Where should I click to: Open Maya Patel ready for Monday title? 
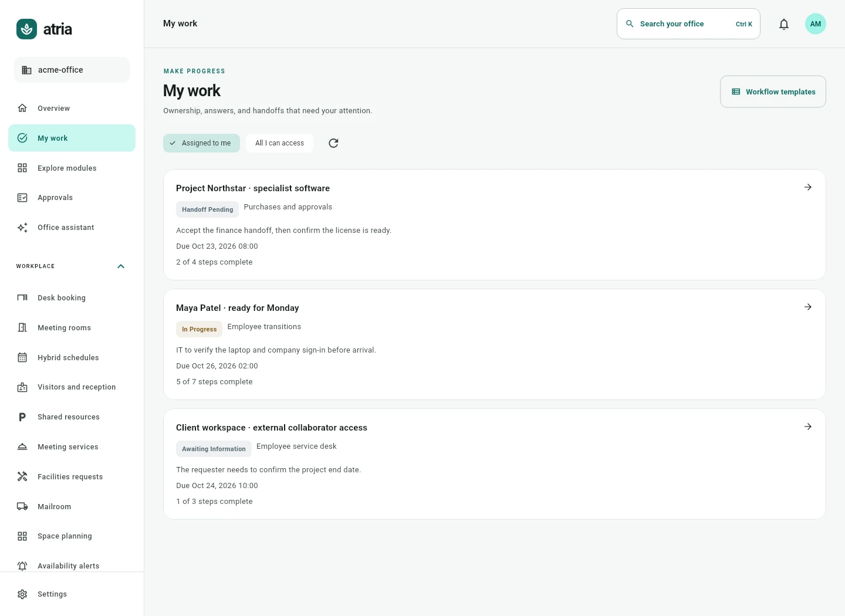pos(238,308)
